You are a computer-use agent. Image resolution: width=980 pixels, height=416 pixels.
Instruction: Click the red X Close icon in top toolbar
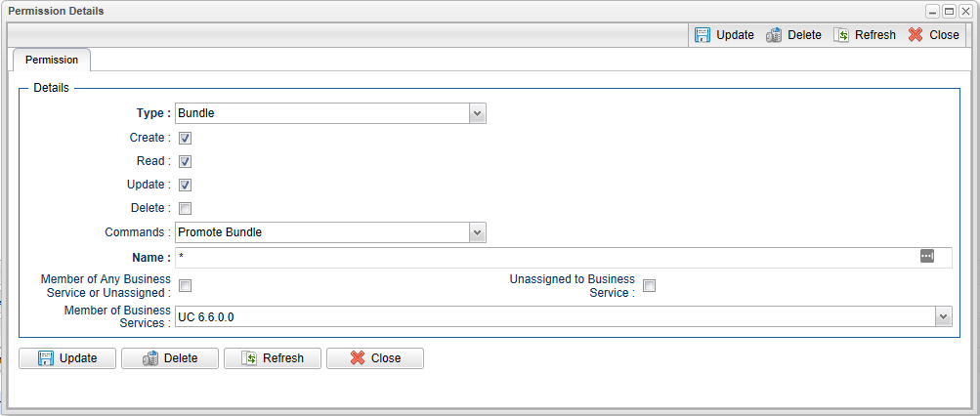(x=916, y=35)
